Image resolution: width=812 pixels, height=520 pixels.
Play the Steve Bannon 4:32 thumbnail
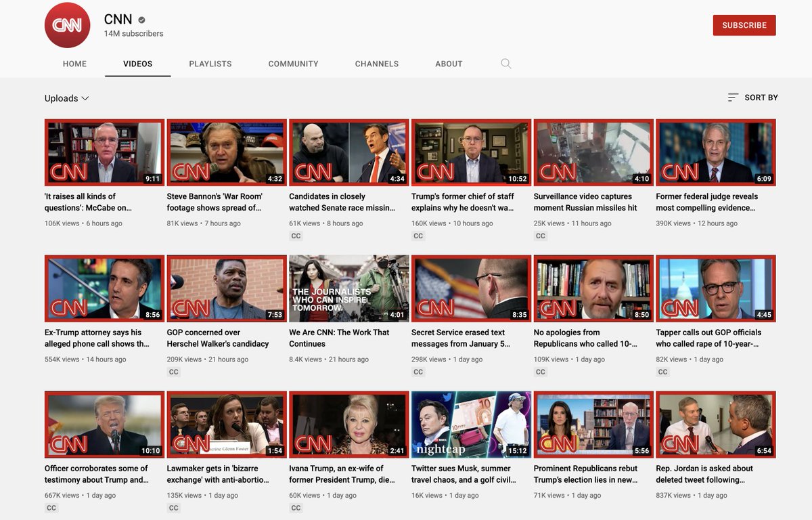227,152
